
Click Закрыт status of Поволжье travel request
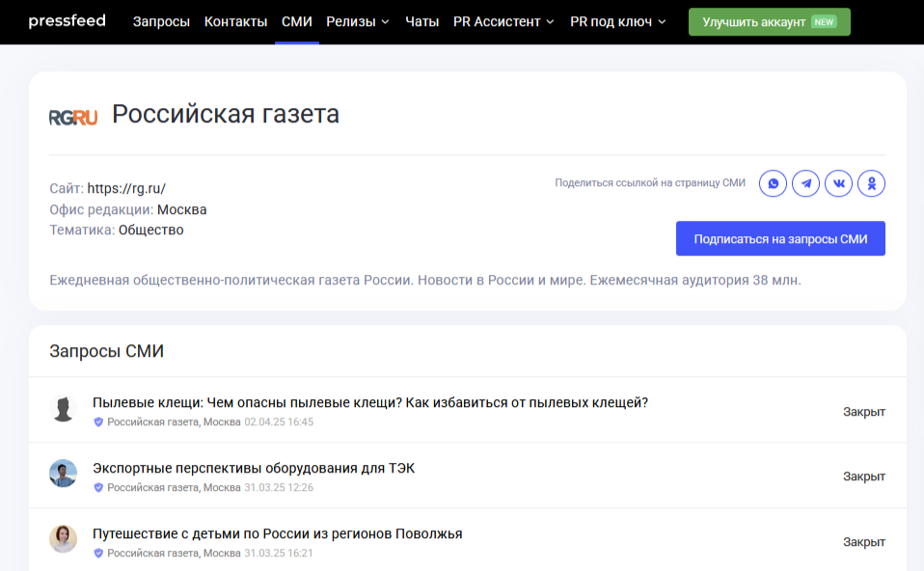coord(864,541)
